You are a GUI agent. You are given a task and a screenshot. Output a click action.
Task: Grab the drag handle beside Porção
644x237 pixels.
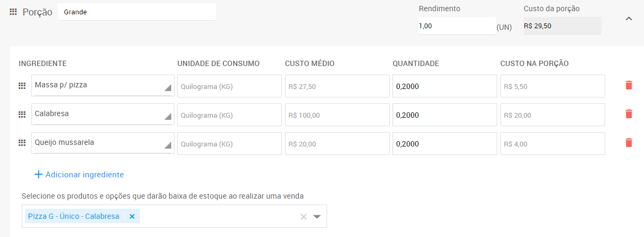[x=14, y=12]
